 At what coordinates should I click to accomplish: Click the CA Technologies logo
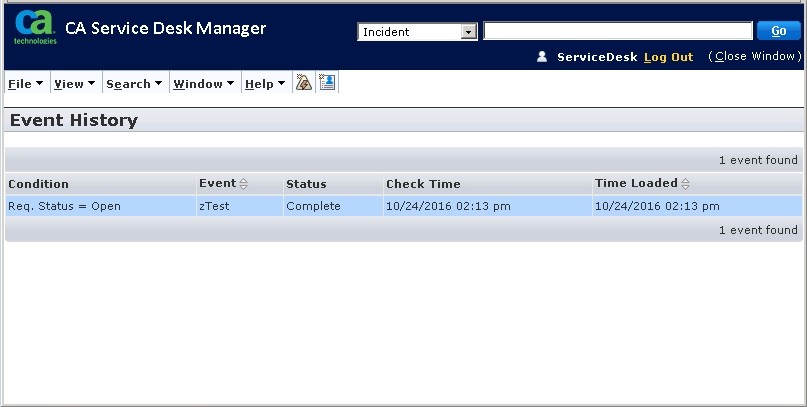34,28
